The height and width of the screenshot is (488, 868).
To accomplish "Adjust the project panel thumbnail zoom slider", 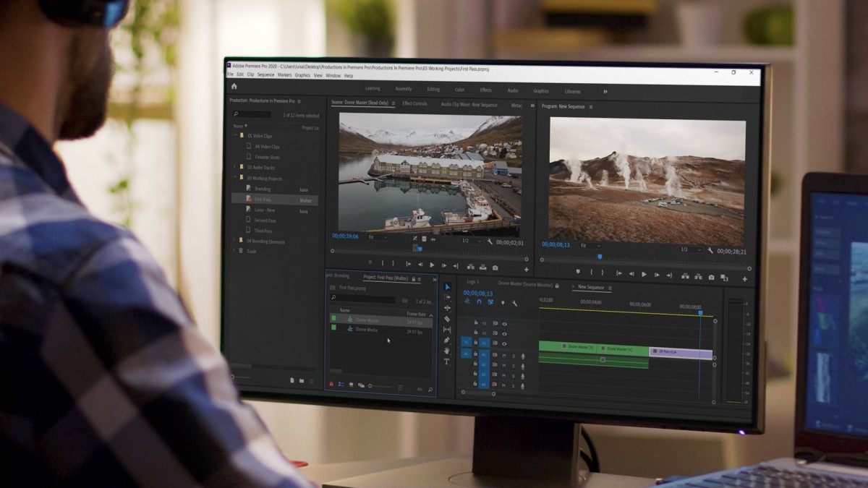I will point(381,386).
